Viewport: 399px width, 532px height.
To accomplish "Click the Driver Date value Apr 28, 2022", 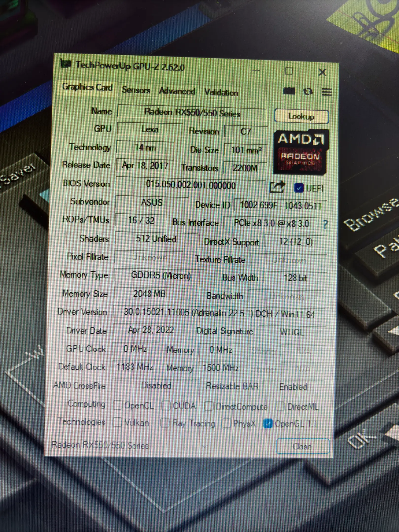I will pos(151,330).
